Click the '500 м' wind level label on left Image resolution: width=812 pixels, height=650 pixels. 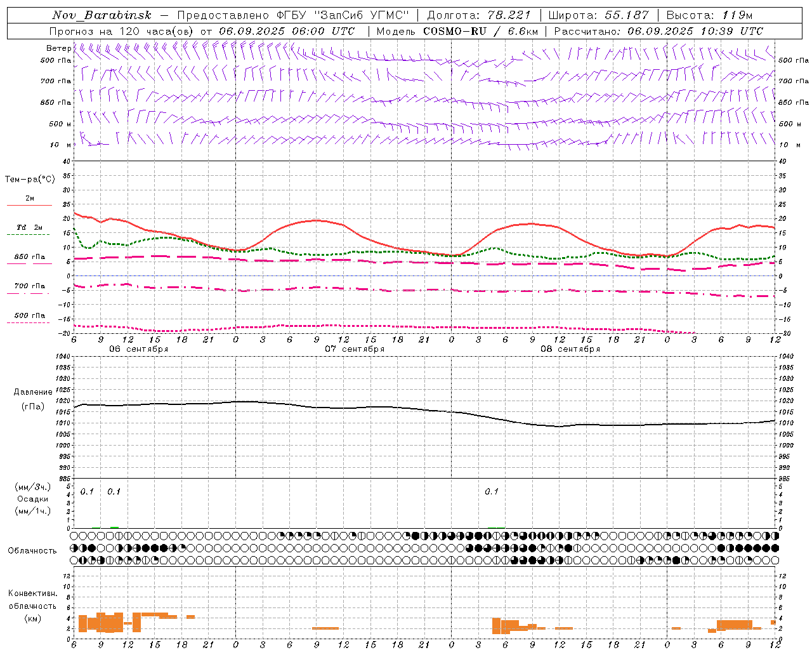point(60,124)
